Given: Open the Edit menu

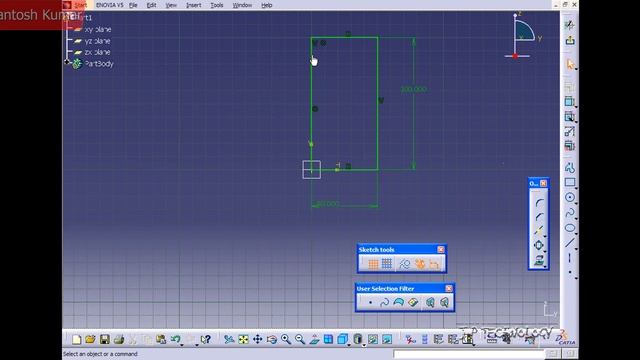Looking at the screenshot, I should tap(151, 5).
